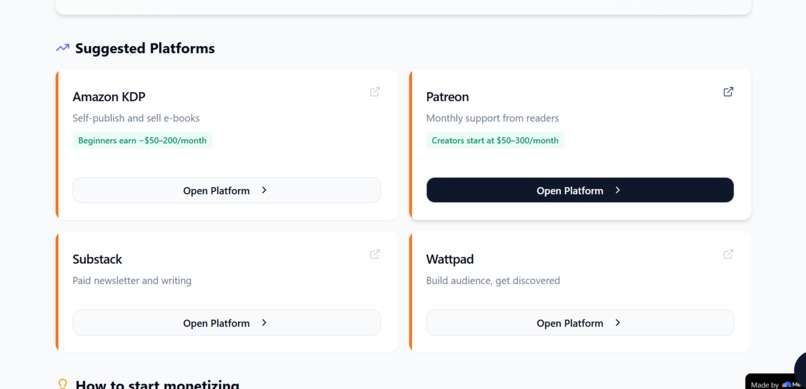Screen dimensions: 806x389
Task: Select the Wattpad card title
Action: click(450, 260)
